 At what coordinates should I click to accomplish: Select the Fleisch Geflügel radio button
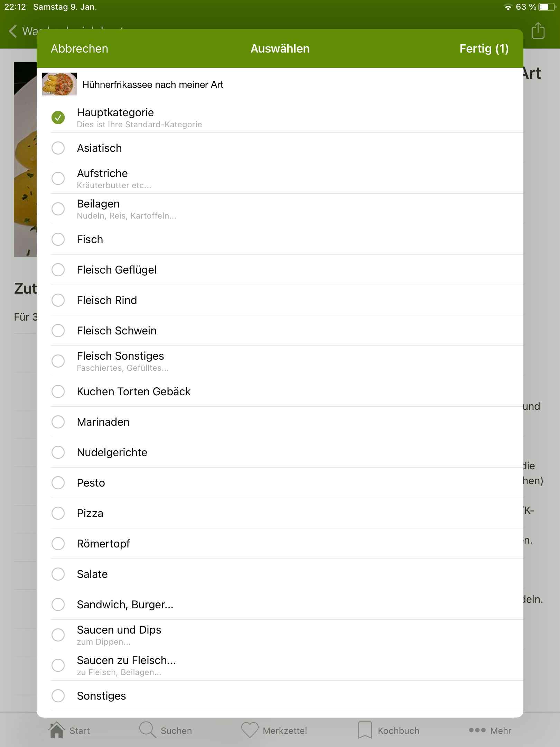pos(58,270)
